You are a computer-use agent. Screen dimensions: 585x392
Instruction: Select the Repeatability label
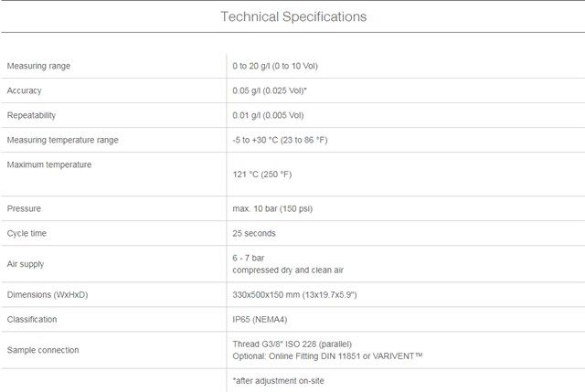click(31, 115)
